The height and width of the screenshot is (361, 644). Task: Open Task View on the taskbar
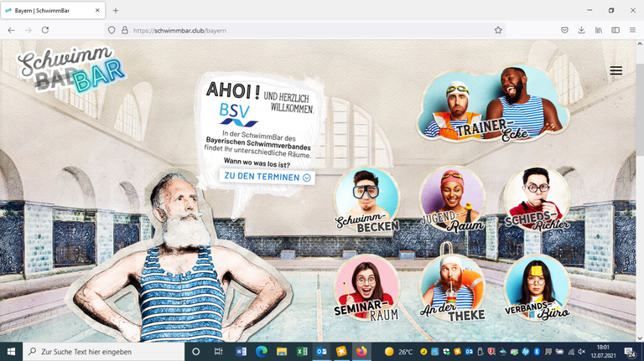point(218,352)
